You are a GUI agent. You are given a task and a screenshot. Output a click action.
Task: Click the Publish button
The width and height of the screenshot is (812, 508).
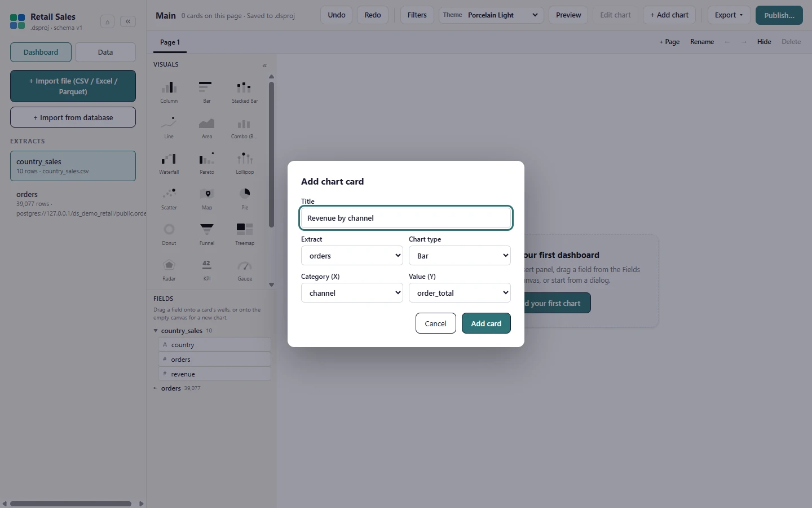pyautogui.click(x=779, y=15)
